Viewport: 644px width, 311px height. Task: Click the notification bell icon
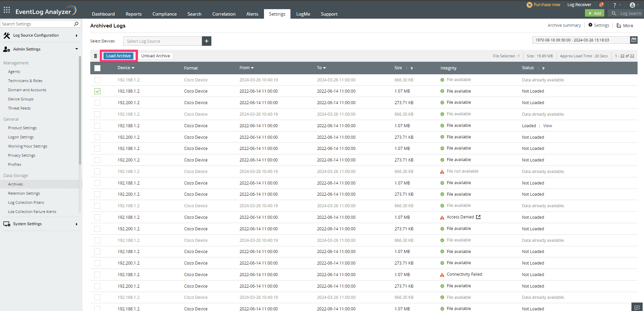(x=602, y=5)
